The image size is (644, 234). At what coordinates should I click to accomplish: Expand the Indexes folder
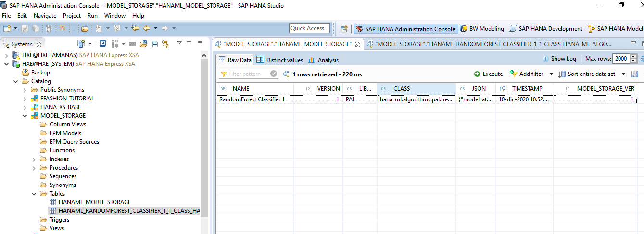coord(34,159)
